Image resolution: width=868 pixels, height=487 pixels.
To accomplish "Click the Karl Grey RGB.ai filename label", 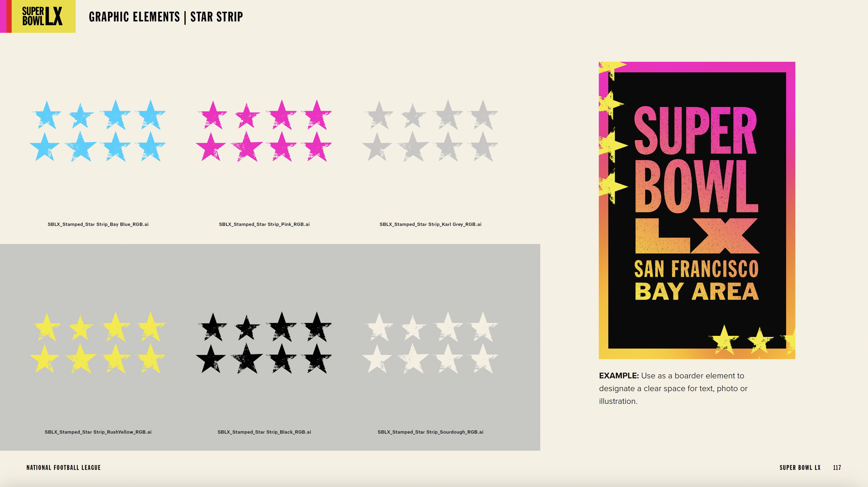I will coord(430,224).
